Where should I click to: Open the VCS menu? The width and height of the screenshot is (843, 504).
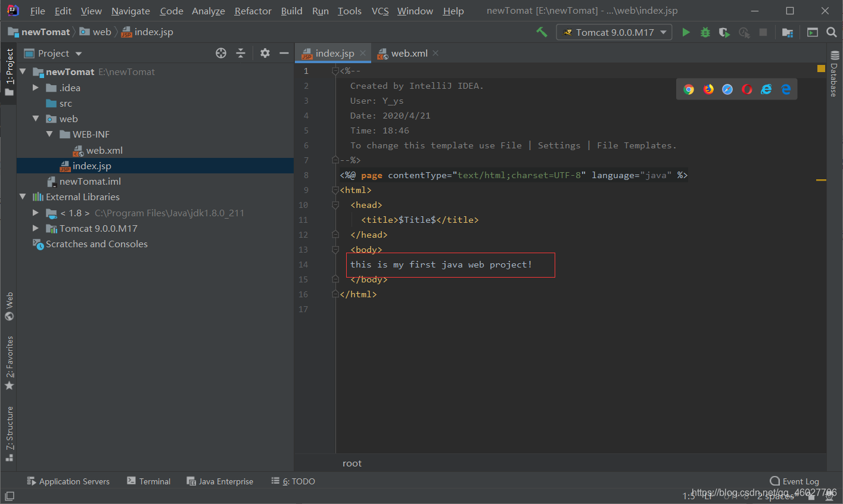[x=380, y=11]
